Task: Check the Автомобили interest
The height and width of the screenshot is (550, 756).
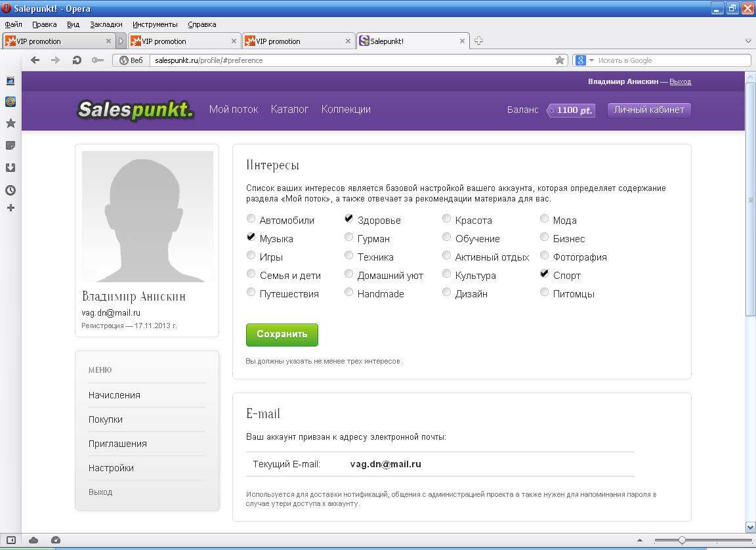Action: tap(251, 219)
